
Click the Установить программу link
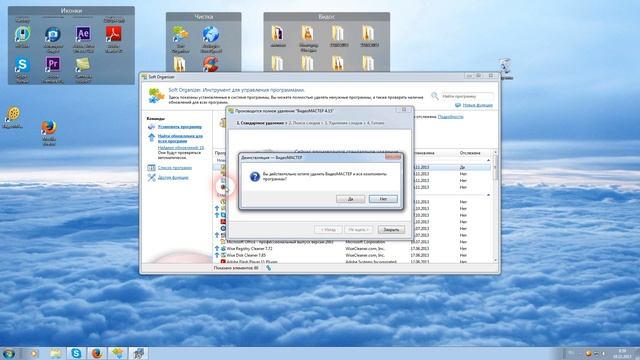click(180, 127)
